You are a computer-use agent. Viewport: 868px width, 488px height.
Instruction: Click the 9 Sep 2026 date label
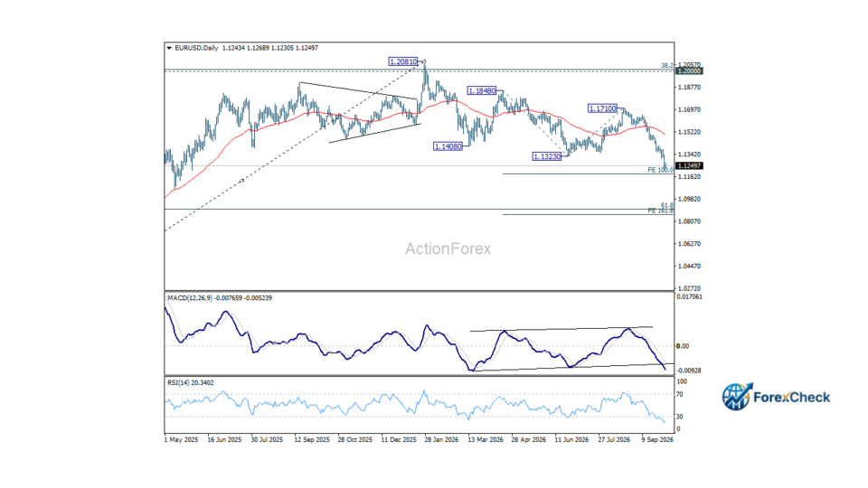coord(657,440)
